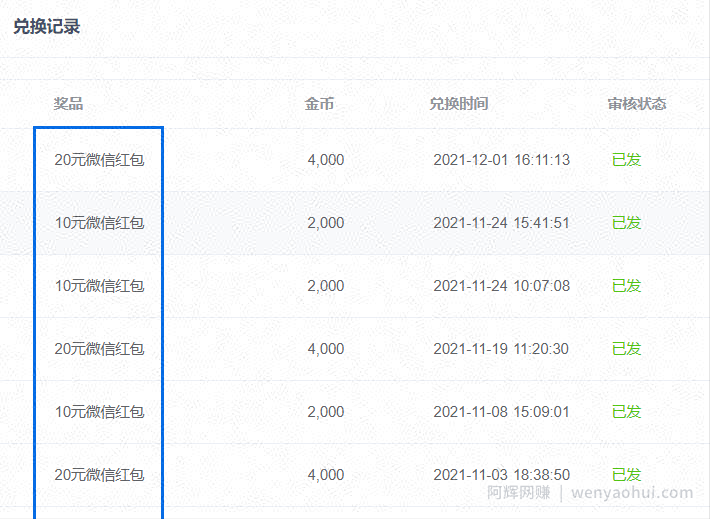
Task: Click the 已发 status for 2021-12-01
Action: (x=627, y=160)
